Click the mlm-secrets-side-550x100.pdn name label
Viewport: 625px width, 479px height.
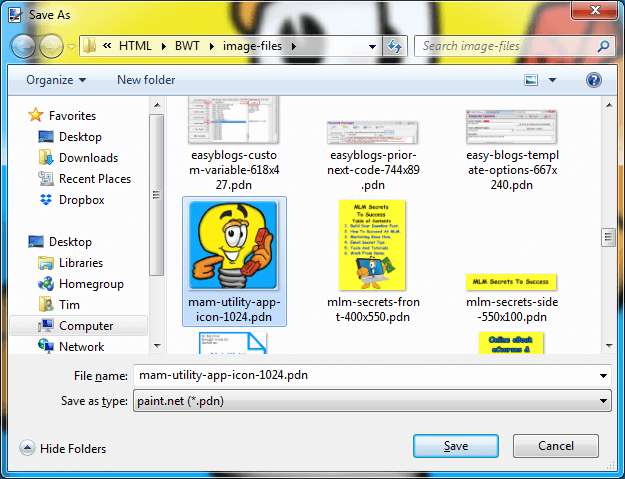(512, 310)
